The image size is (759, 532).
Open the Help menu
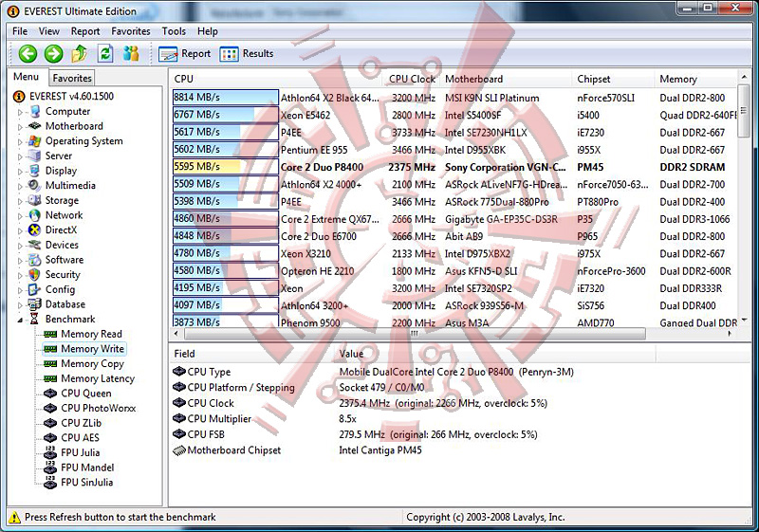pos(207,31)
